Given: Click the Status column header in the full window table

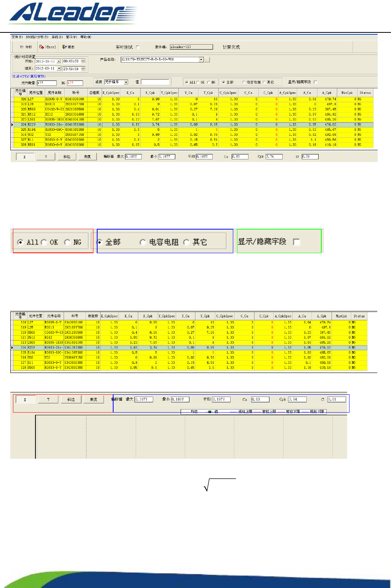Looking at the screenshot, I should tap(365, 93).
